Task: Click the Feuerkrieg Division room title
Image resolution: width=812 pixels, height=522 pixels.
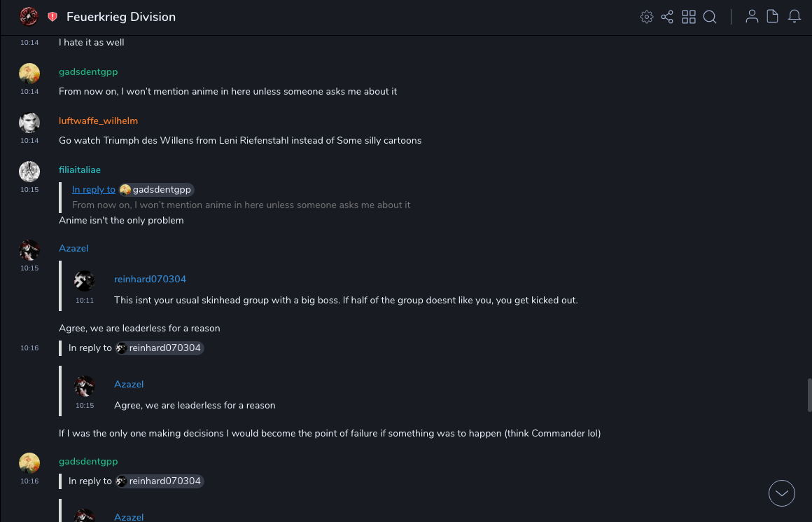Action: (121, 17)
